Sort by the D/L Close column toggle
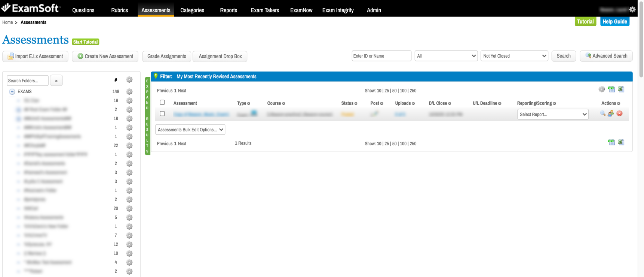This screenshot has height=277, width=644. tap(450, 104)
